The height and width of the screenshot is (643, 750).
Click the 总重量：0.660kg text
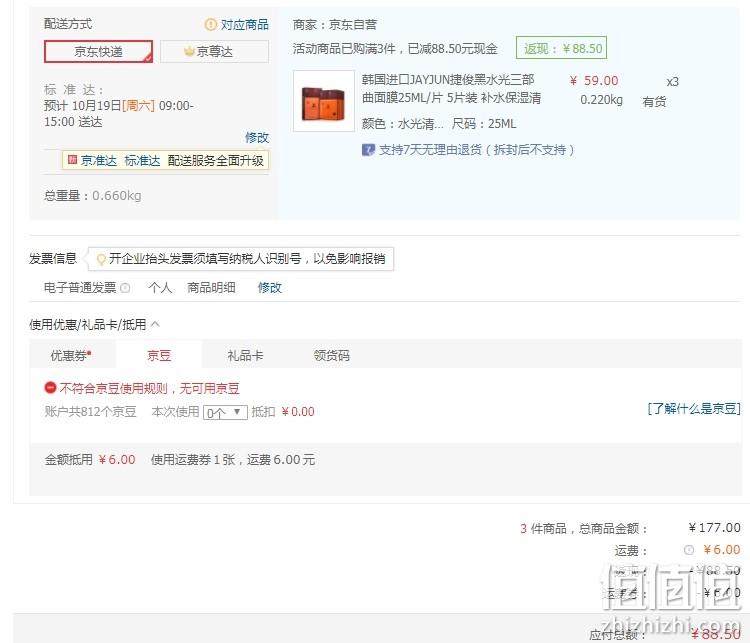click(x=93, y=196)
